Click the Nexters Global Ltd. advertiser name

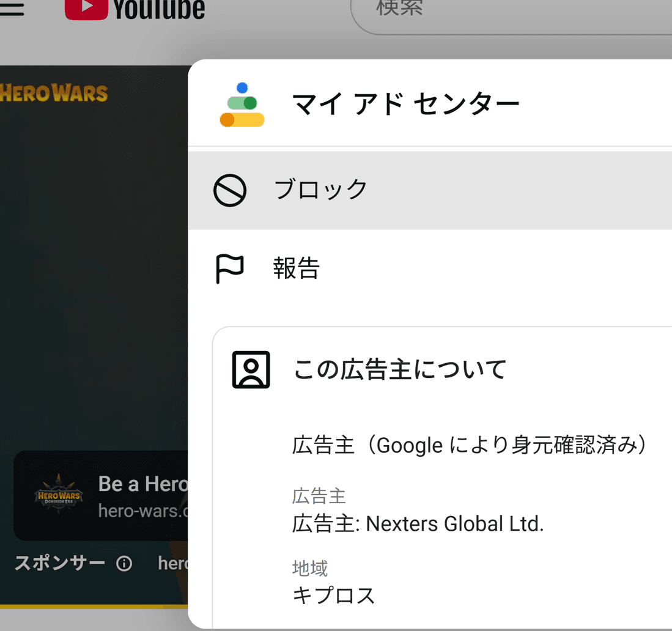[x=454, y=524]
